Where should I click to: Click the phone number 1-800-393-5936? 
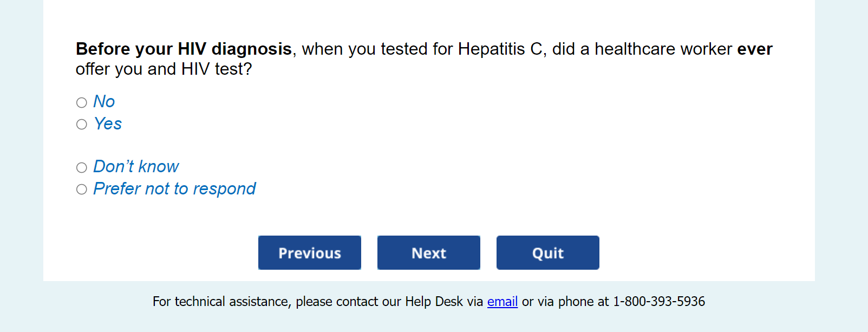click(658, 302)
